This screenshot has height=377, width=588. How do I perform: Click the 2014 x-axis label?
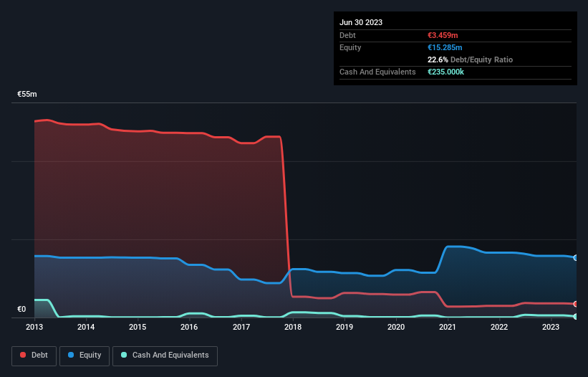pyautogui.click(x=86, y=327)
